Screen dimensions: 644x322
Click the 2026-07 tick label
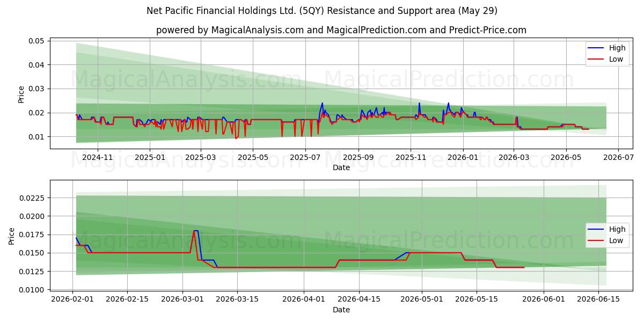(x=618, y=157)
